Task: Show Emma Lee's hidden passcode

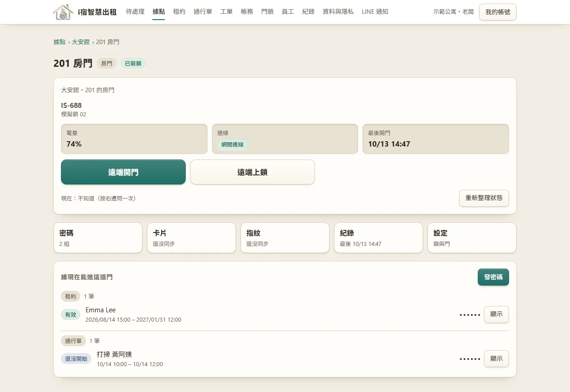Action: pyautogui.click(x=497, y=314)
